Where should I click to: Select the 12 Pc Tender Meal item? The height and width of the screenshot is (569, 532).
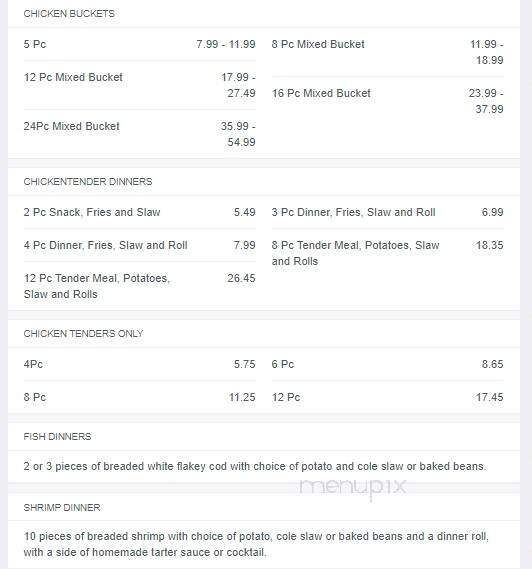[140, 286]
